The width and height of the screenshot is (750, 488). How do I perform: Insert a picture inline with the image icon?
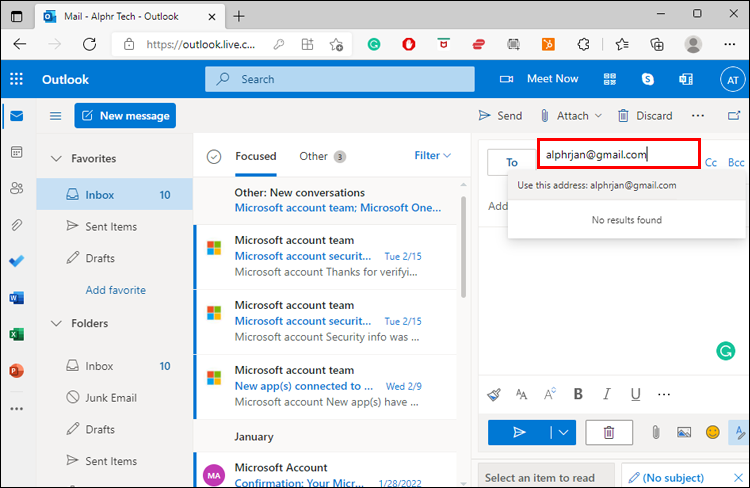(x=684, y=433)
